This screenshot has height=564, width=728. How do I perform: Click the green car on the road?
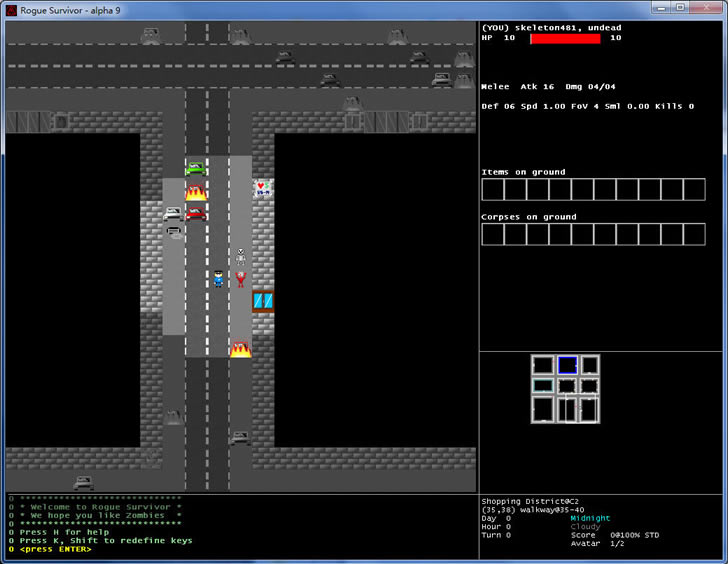pos(196,168)
